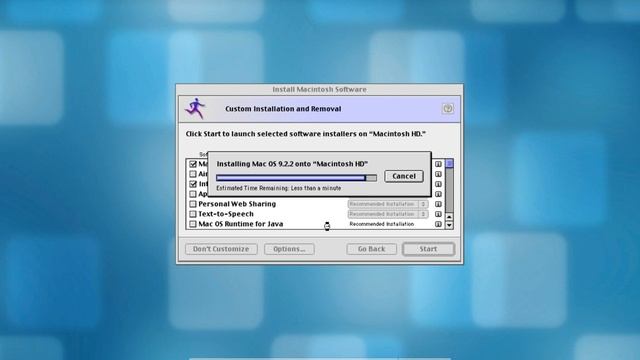
Task: Click the Go Back button
Action: (371, 249)
